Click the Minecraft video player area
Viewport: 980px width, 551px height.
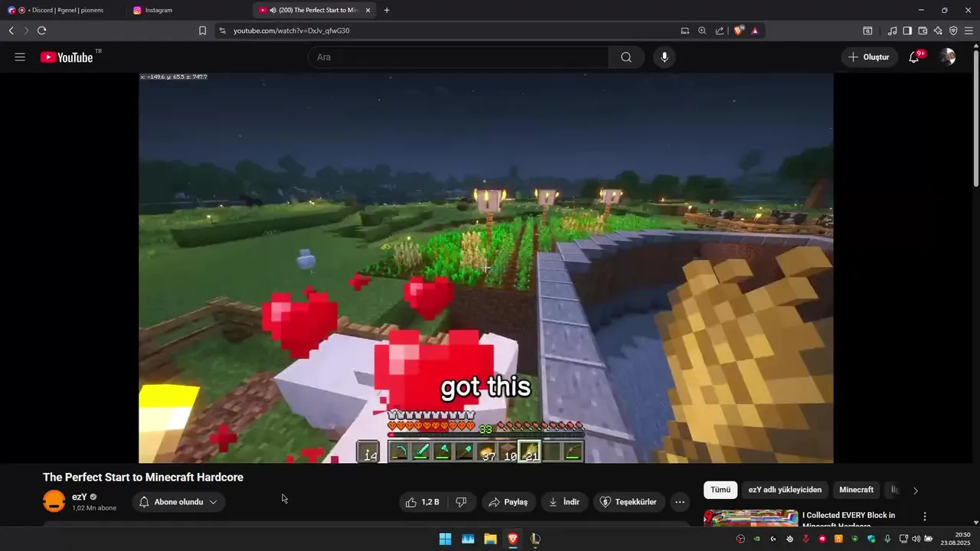pos(486,268)
